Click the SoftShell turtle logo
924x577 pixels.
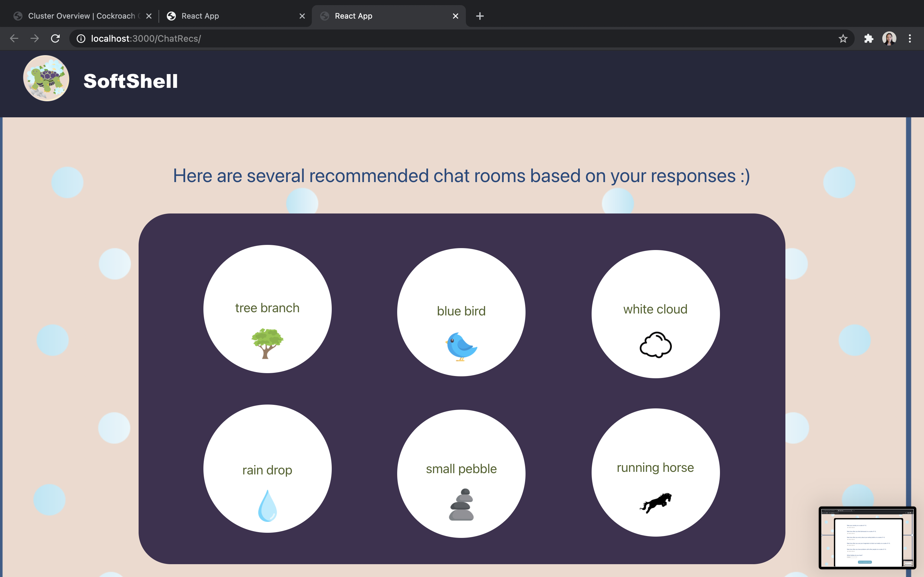(46, 78)
